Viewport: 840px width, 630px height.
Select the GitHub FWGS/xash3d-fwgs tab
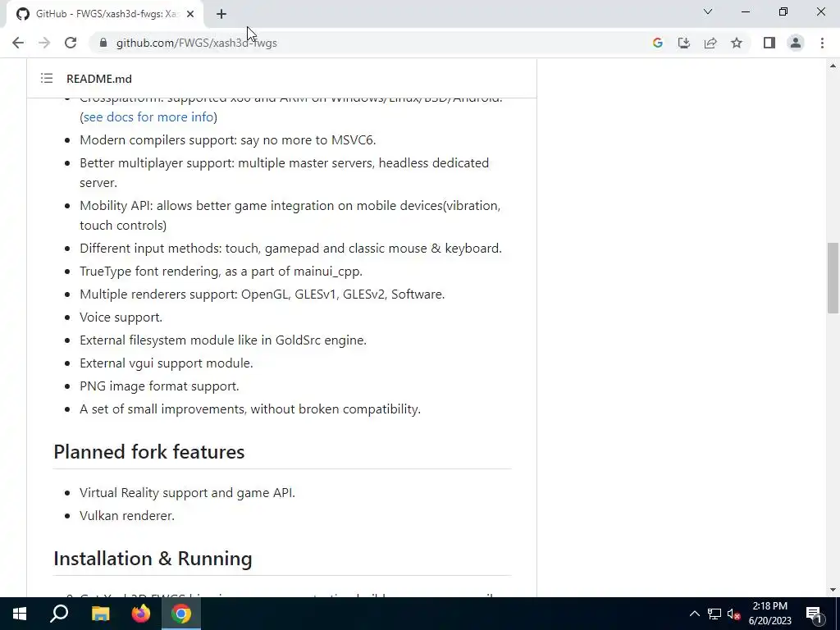106,14
